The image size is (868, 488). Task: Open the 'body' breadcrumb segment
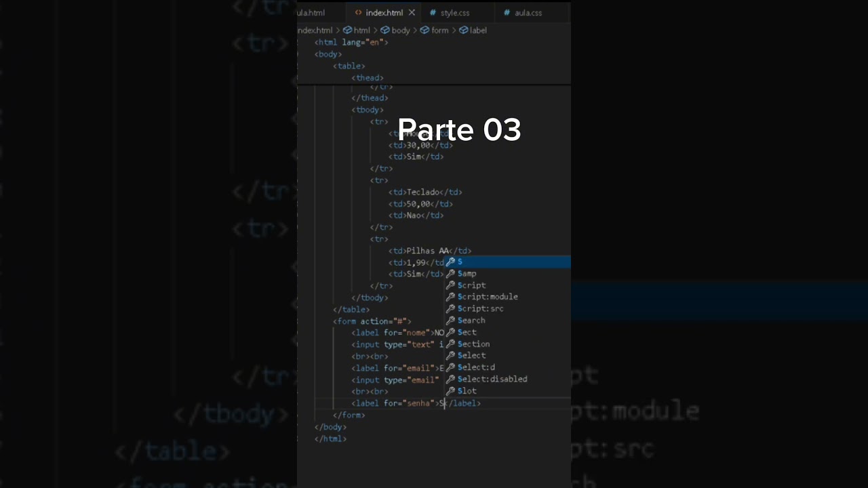[401, 30]
